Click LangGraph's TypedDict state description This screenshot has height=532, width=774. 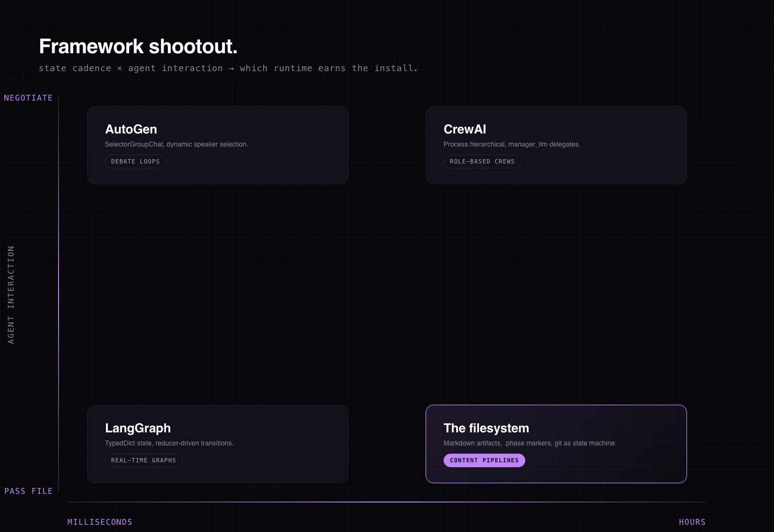(169, 443)
